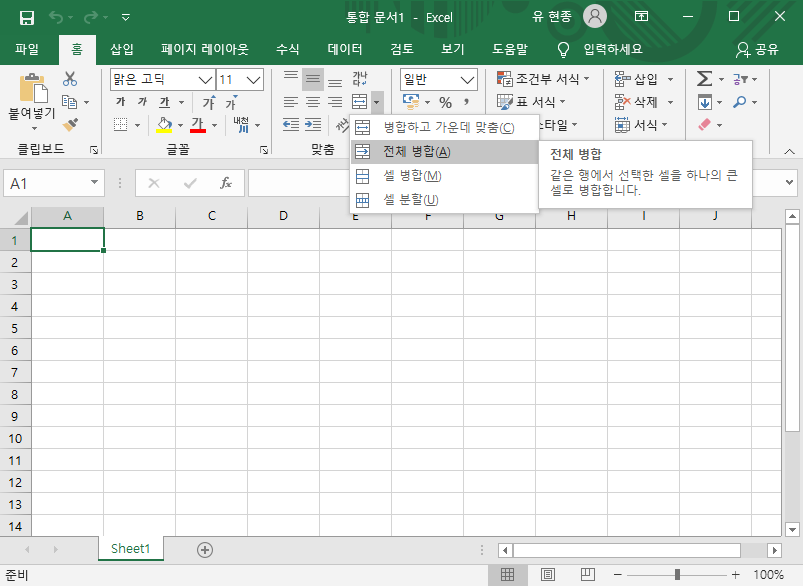
Task: Click the Redo arrow icon
Action: pyautogui.click(x=91, y=18)
